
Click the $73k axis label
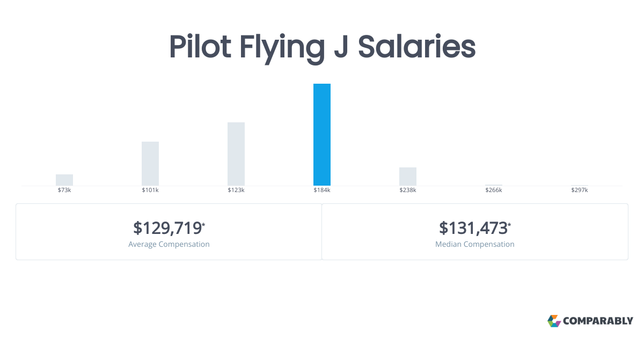pos(64,190)
